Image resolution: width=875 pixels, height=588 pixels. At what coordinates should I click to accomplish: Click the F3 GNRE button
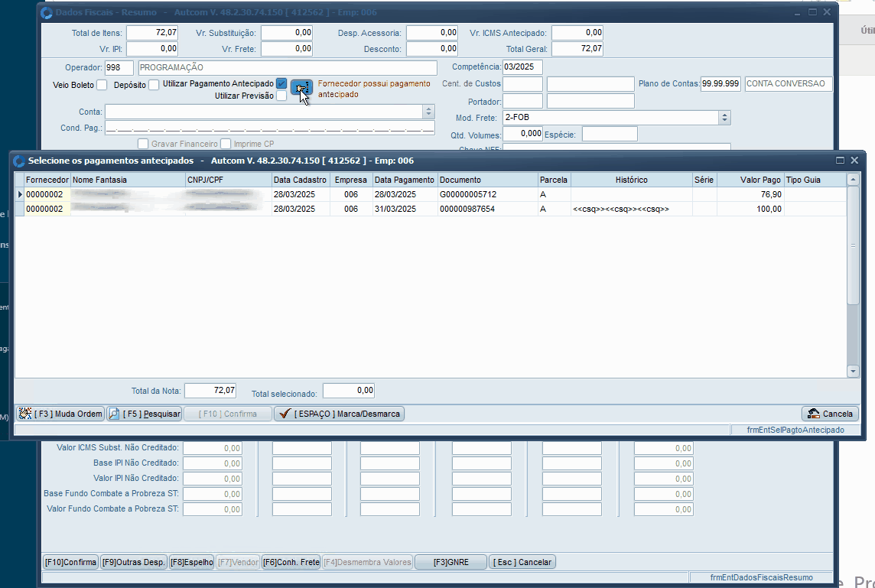pyautogui.click(x=451, y=562)
